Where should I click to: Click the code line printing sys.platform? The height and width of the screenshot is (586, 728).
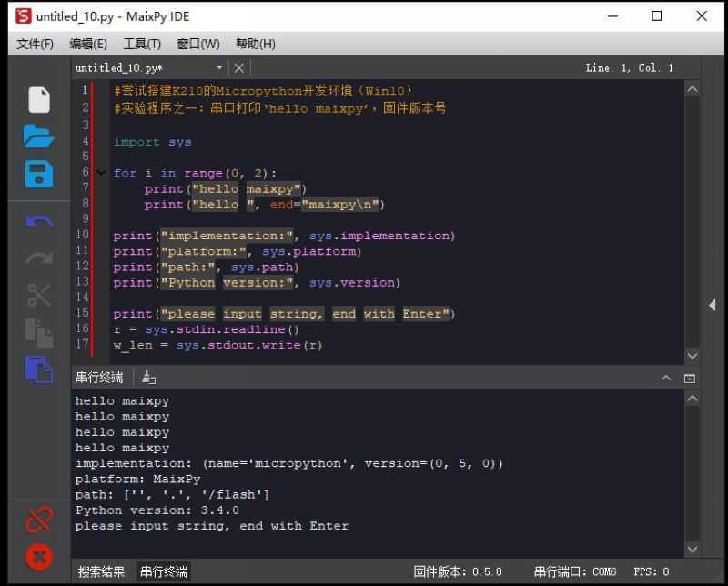click(x=237, y=252)
